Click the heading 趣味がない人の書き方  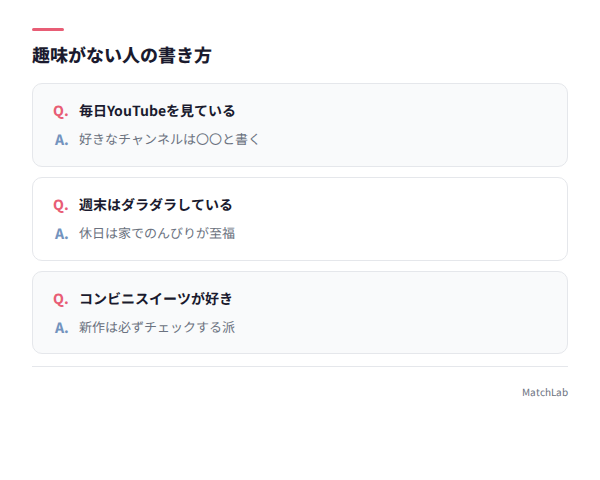coord(122,56)
